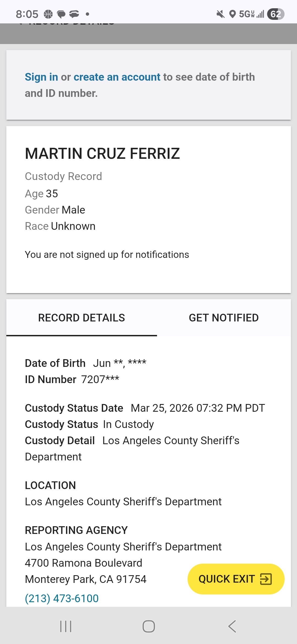Tap the Martin Cruz Ferriz name heading
This screenshot has height=644, width=297.
click(102, 154)
